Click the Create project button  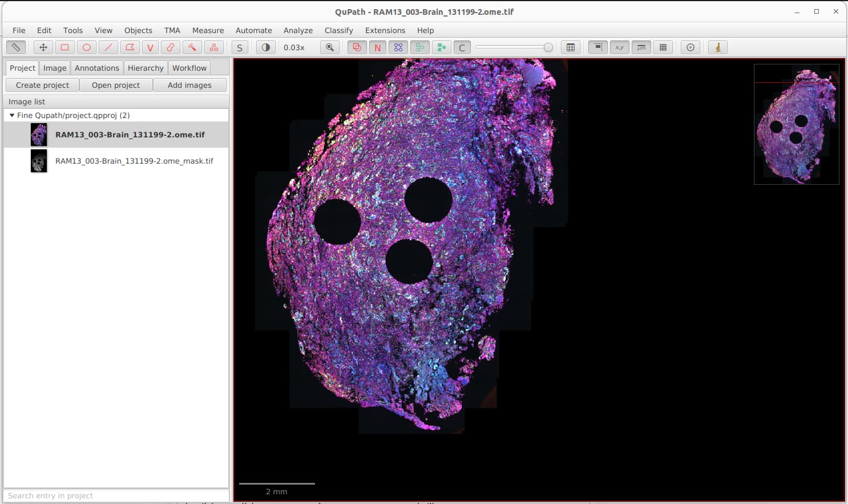(42, 84)
